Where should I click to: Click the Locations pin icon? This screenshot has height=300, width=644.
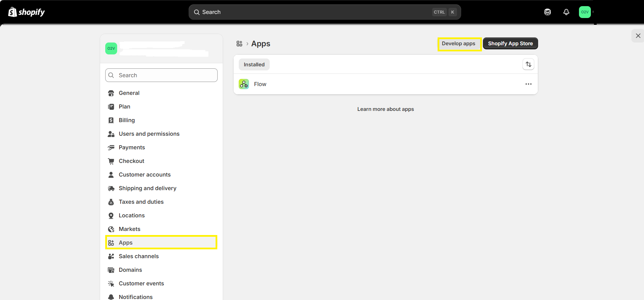coord(111,216)
